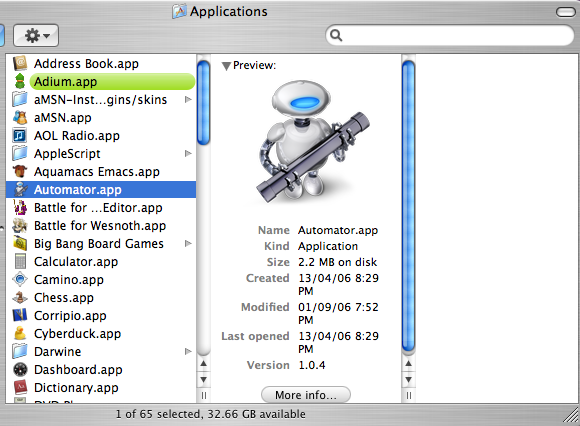Click the Address Book app icon
Viewport: 580px width, 426px height.
(x=20, y=63)
